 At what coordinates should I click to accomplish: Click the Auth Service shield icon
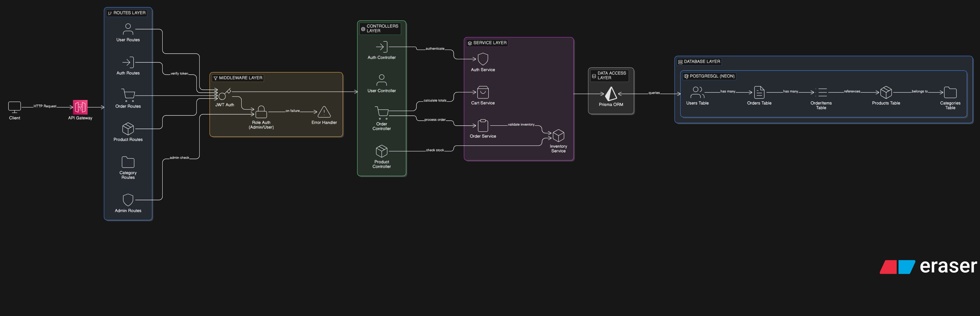[483, 59]
